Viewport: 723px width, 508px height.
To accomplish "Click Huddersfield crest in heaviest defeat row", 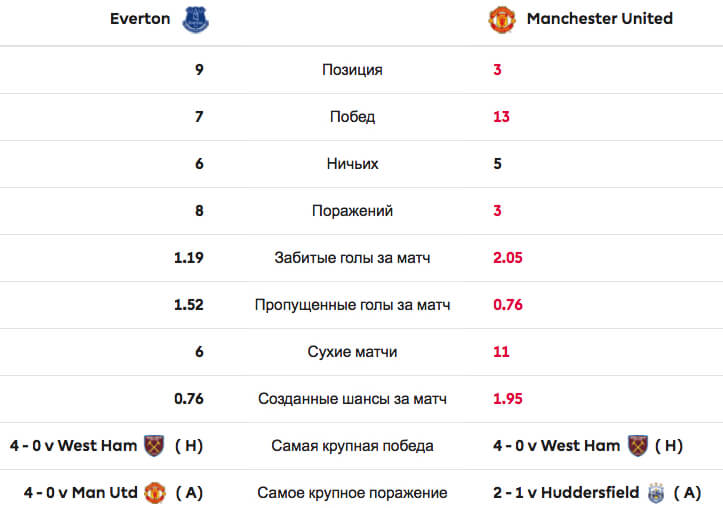I will click(x=656, y=493).
